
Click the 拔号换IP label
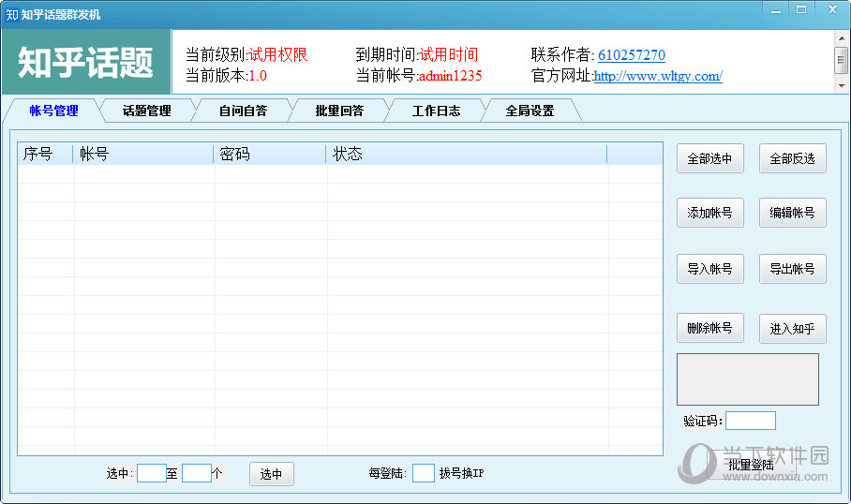(x=461, y=473)
